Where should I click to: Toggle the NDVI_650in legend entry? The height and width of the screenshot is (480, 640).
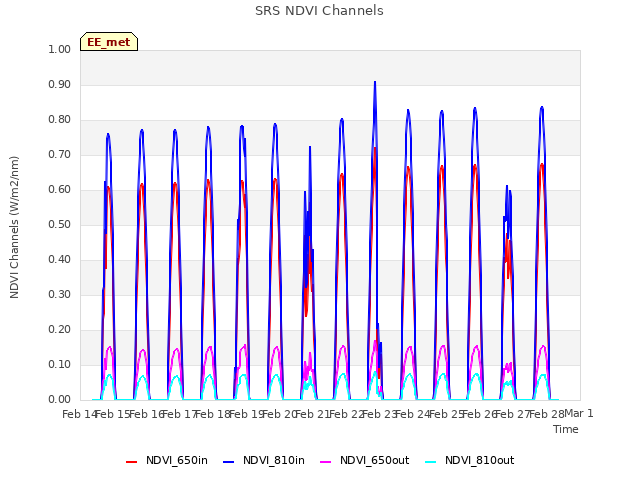(x=167, y=460)
